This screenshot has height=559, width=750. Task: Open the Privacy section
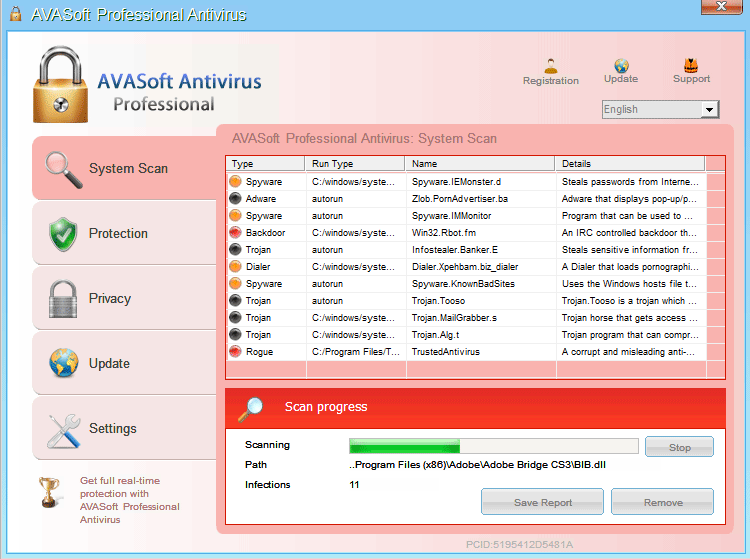[x=110, y=299]
